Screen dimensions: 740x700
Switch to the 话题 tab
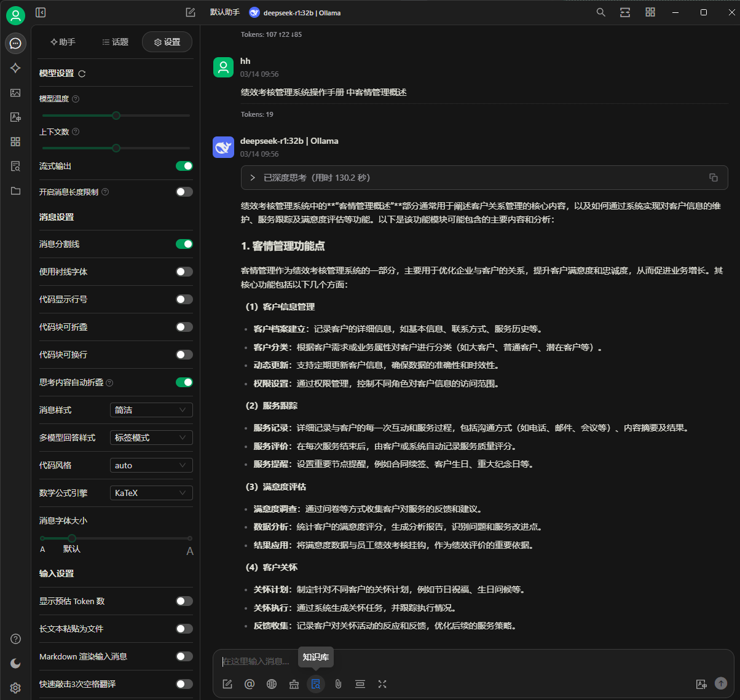116,42
